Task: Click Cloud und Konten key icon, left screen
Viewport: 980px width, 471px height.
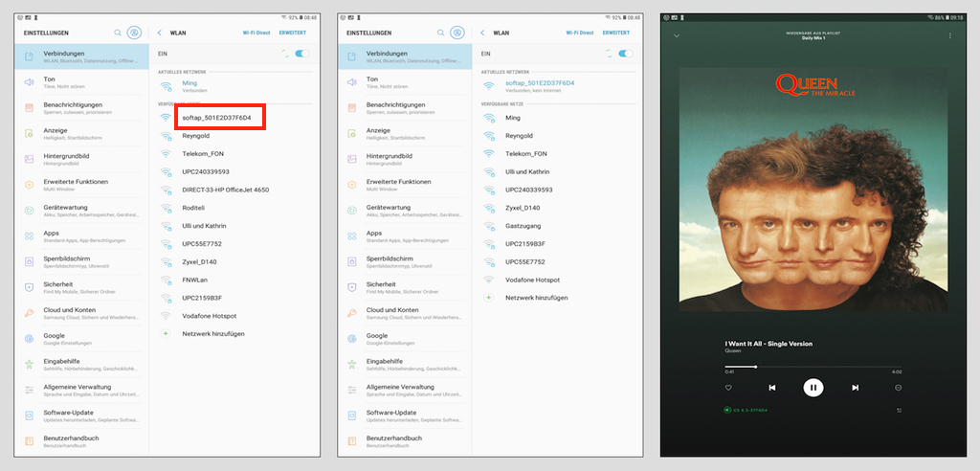Action: pyautogui.click(x=29, y=313)
